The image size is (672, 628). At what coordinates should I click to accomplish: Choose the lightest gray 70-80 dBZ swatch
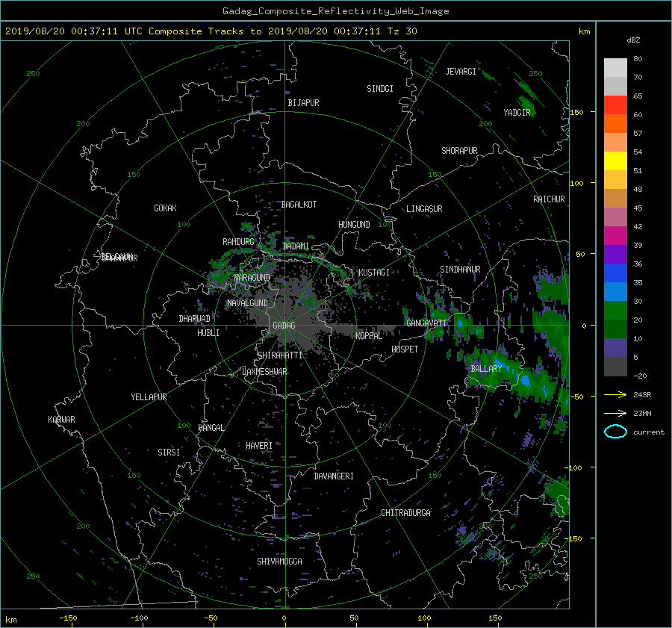pyautogui.click(x=615, y=68)
